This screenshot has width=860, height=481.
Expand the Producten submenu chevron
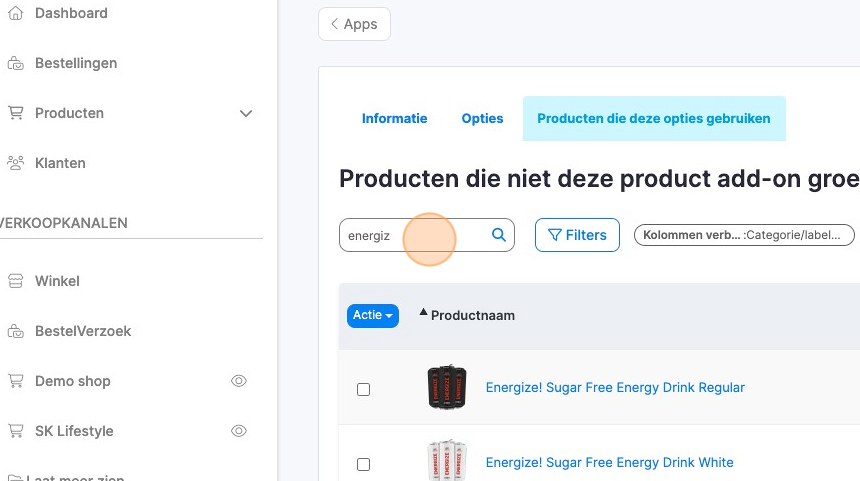[x=246, y=114]
